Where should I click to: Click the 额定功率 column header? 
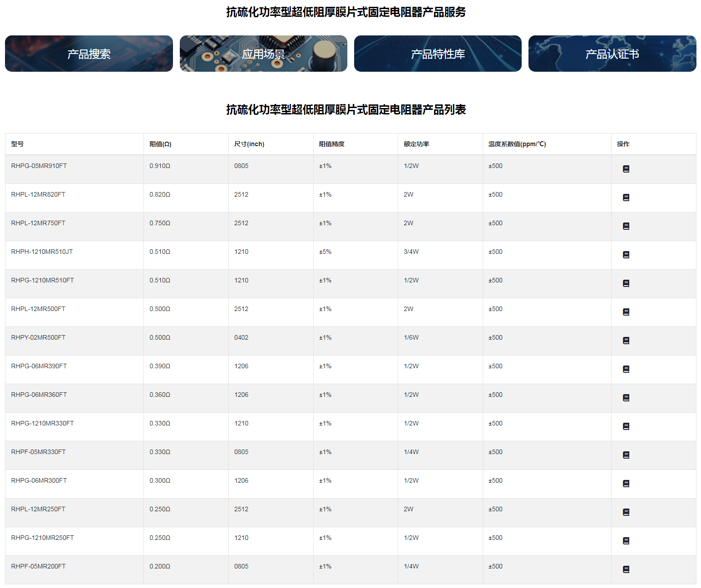click(x=416, y=144)
